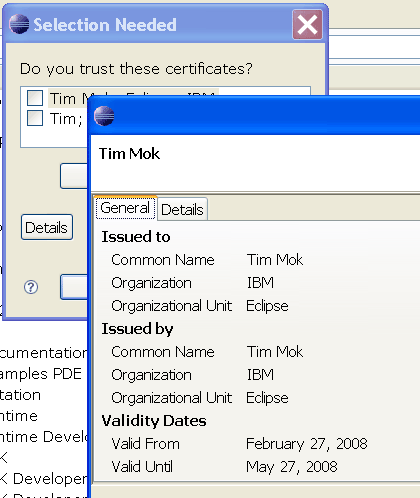The height and width of the screenshot is (498, 420).
Task: Switch to the General tab
Action: [x=125, y=208]
